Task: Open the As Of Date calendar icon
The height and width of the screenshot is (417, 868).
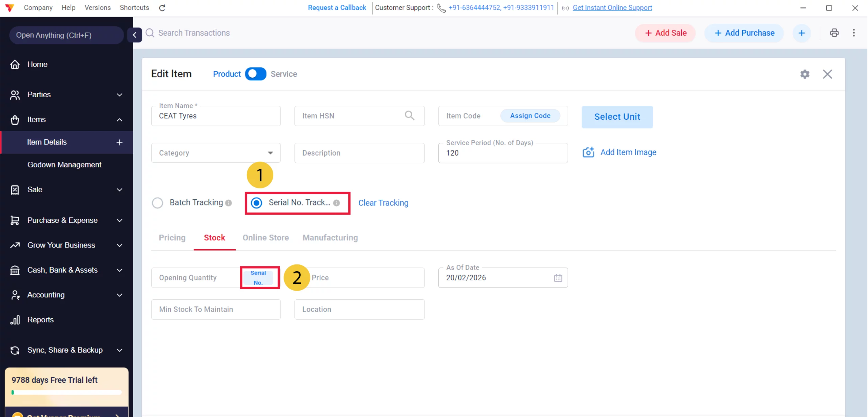Action: point(558,278)
